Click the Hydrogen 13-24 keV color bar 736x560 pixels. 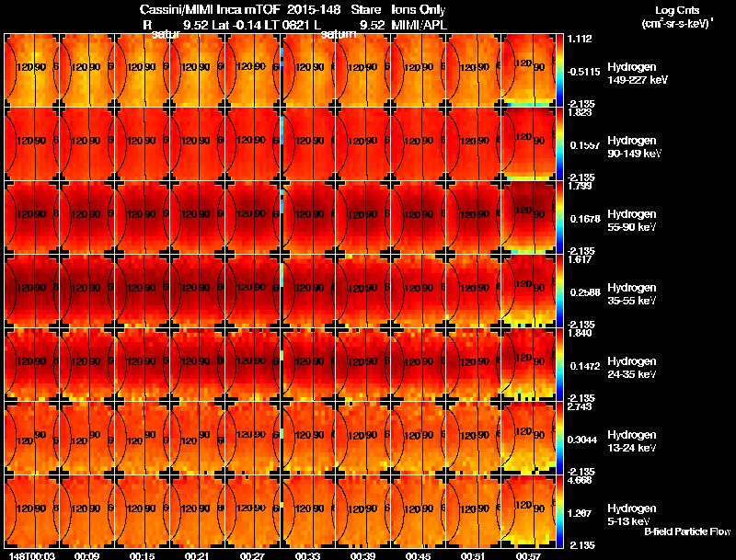coord(559,438)
